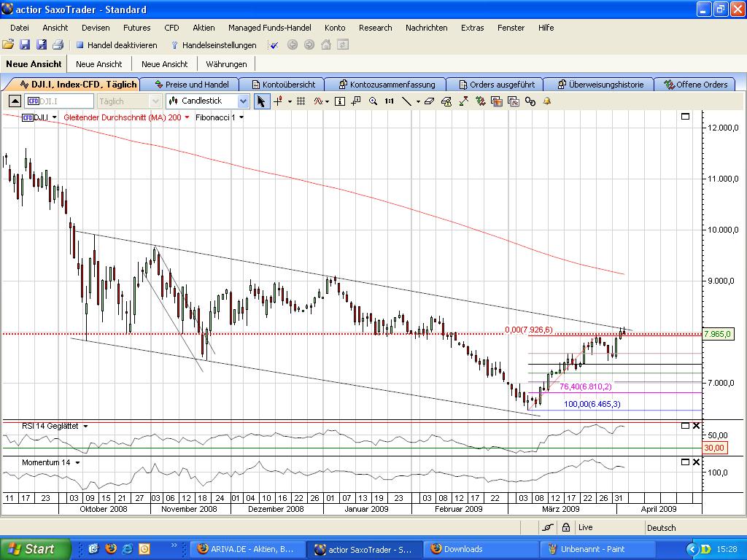Maximize the RSI 14 panel
Viewport: 747px width, 560px height.
(x=686, y=426)
